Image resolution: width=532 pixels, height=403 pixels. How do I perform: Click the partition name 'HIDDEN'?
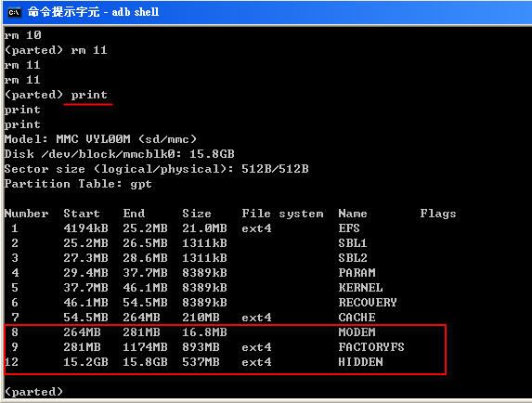[360, 362]
